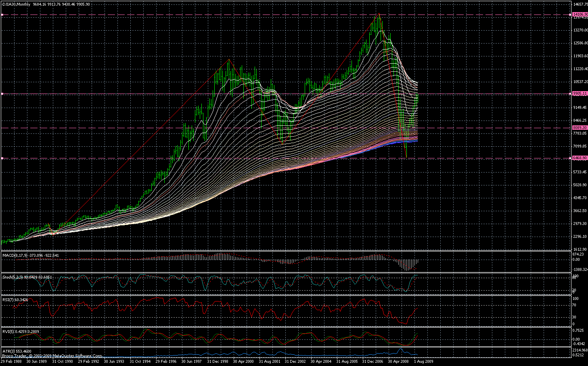Image resolution: width=588 pixels, height=366 pixels.
Task: Click the 5028.90 price axis value
Action: (580, 185)
